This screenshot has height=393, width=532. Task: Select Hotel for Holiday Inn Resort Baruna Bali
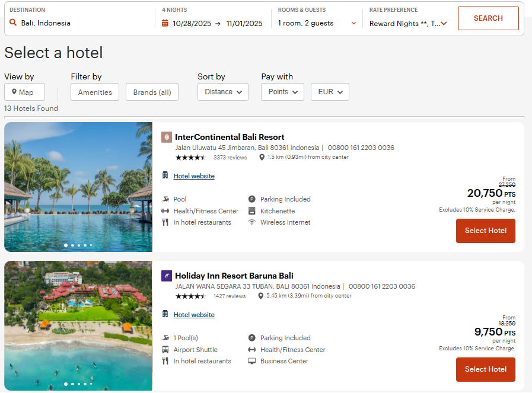[485, 369]
